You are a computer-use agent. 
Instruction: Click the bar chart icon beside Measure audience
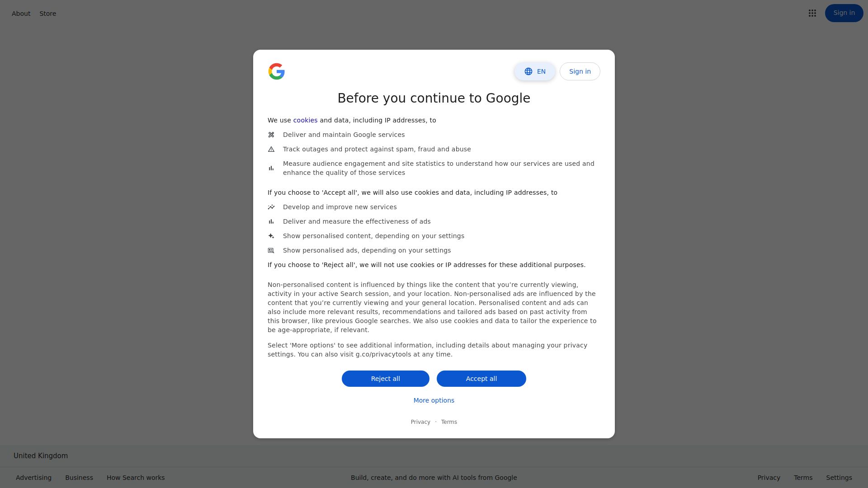click(271, 168)
